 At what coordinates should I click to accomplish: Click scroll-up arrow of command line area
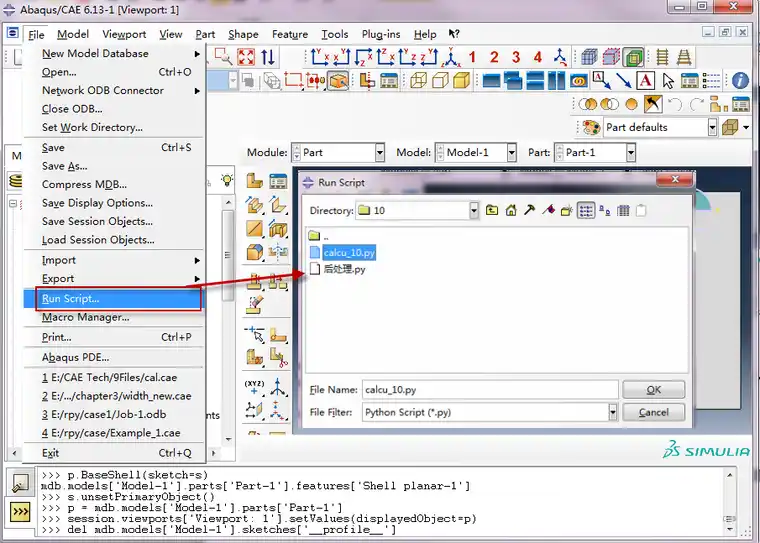pyautogui.click(x=729, y=476)
